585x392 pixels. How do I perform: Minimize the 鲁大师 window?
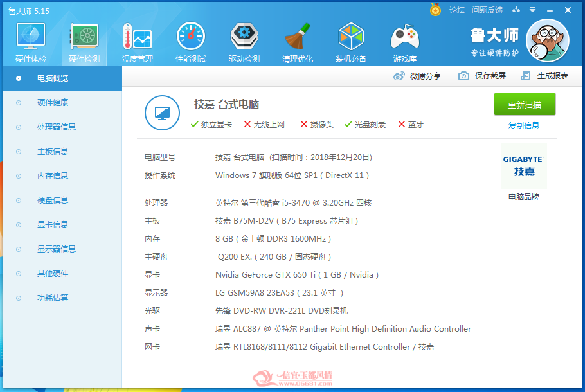550,10
